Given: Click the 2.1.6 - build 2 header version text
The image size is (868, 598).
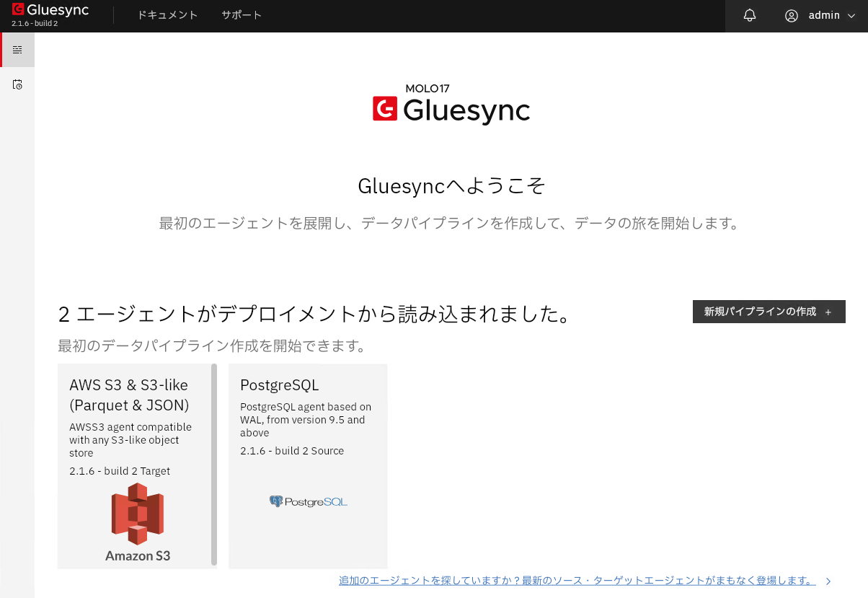Looking at the screenshot, I should (35, 24).
